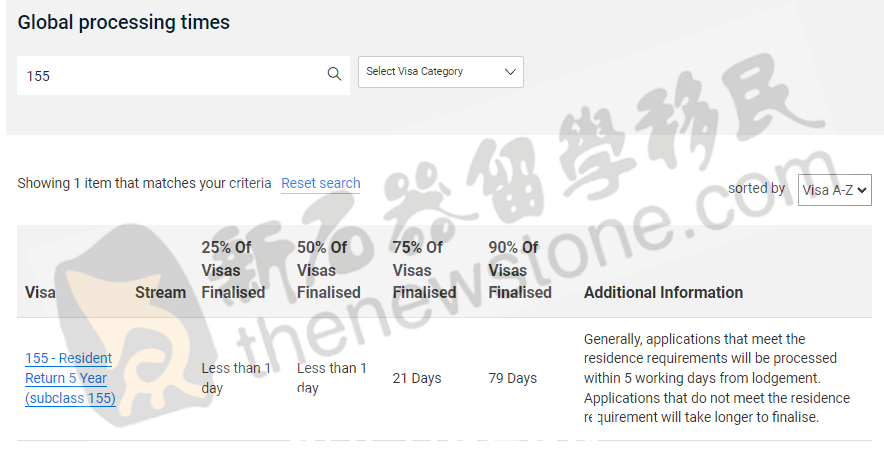This screenshot has height=451, width=884.
Task: Click the Global processing times heading
Action: pyautogui.click(x=123, y=23)
